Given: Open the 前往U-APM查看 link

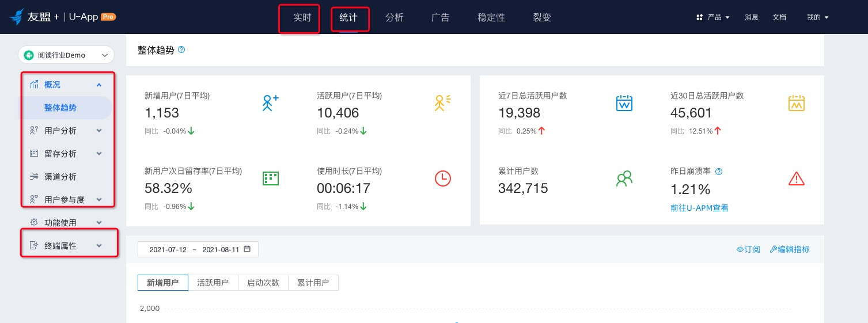Looking at the screenshot, I should coord(699,208).
